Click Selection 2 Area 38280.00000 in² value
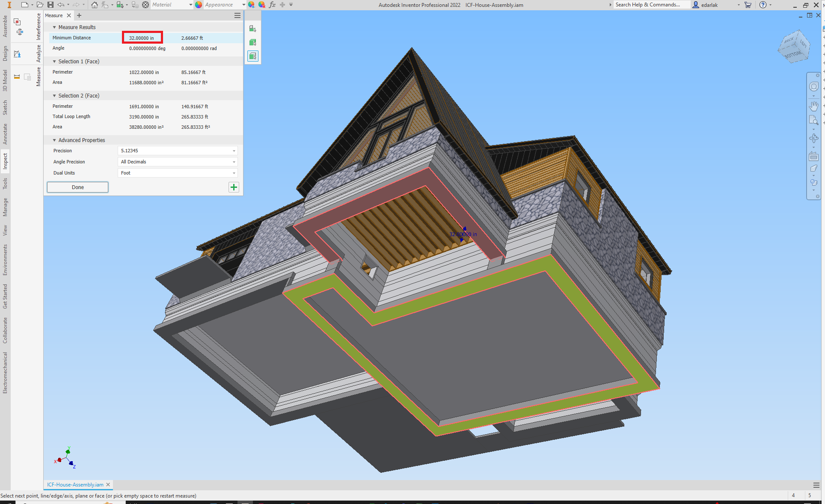The width and height of the screenshot is (825, 504). 146,127
